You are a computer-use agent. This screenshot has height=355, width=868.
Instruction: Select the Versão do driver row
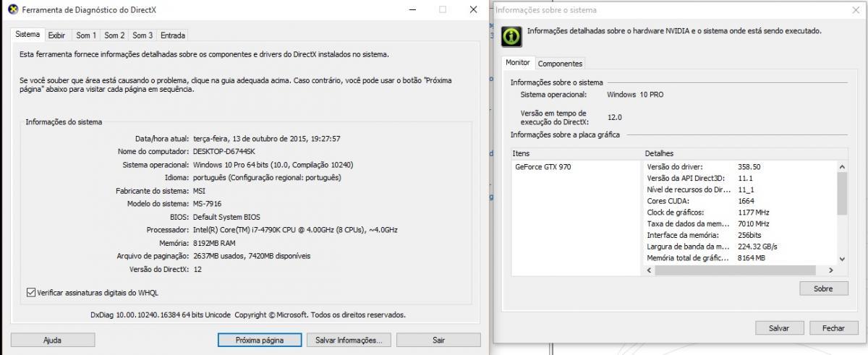[x=739, y=167]
